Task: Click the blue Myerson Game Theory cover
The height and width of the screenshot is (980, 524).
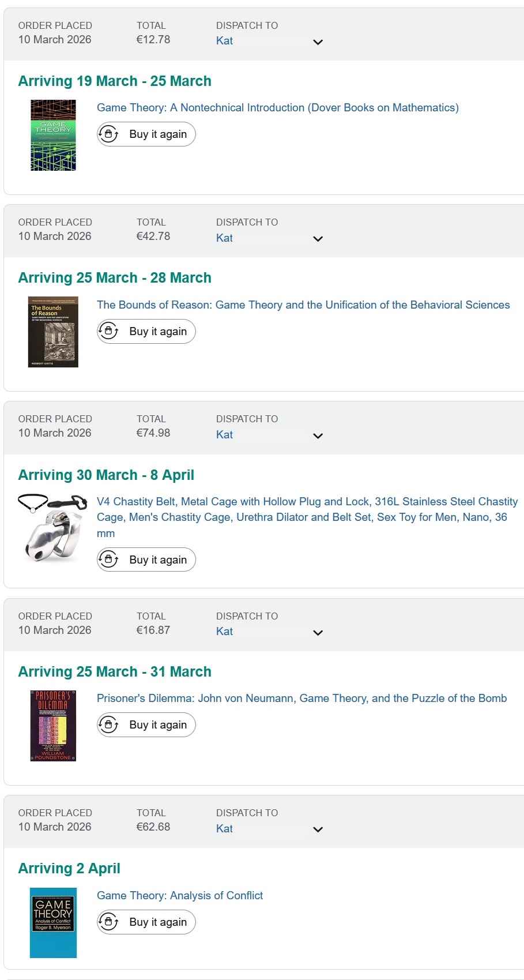Action: pos(53,923)
